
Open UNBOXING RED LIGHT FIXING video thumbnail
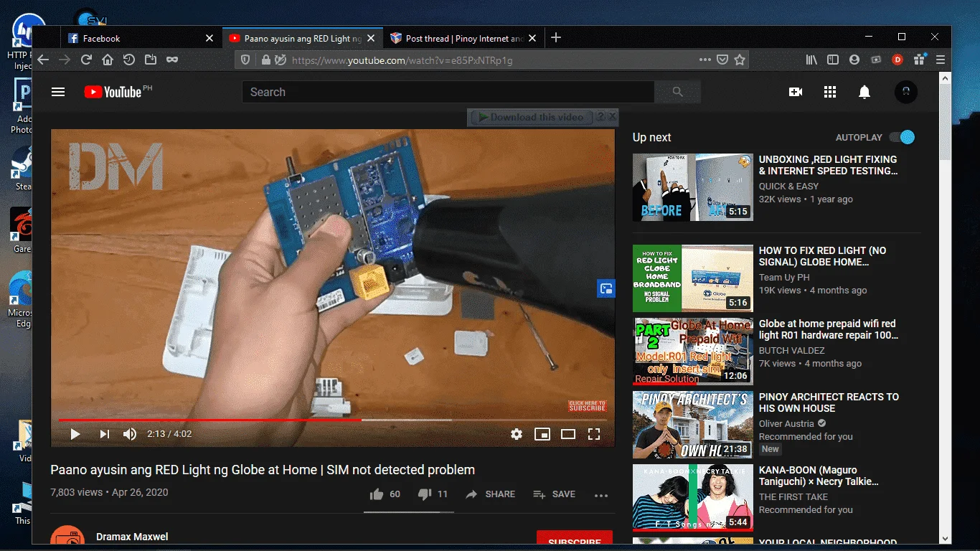[693, 187]
